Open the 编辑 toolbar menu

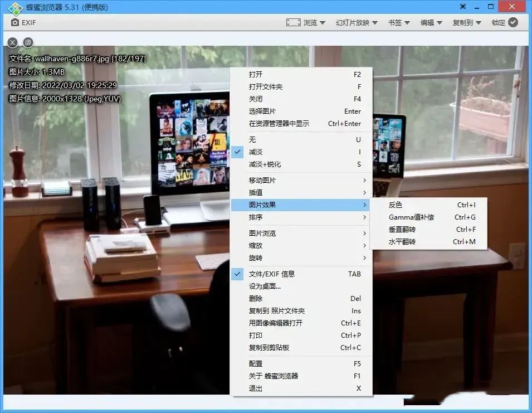coord(431,23)
